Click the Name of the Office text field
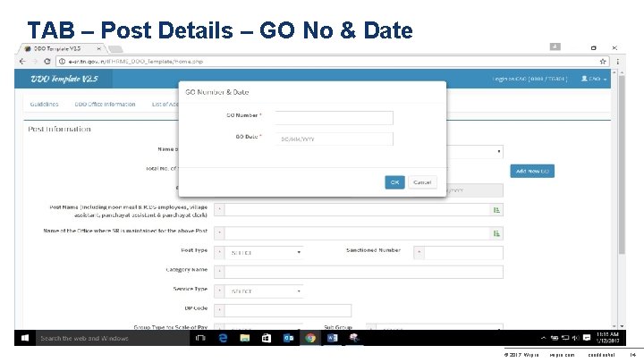The width and height of the screenshot is (644, 362). pyautogui.click(x=358, y=233)
